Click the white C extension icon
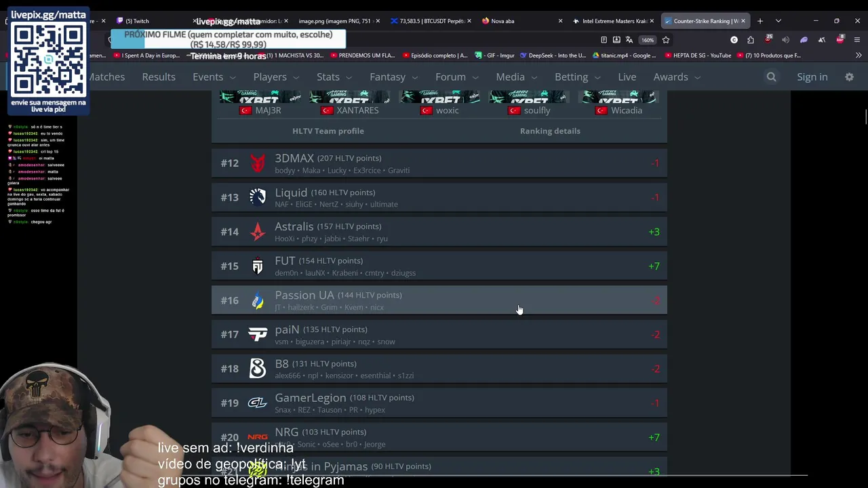 point(734,40)
